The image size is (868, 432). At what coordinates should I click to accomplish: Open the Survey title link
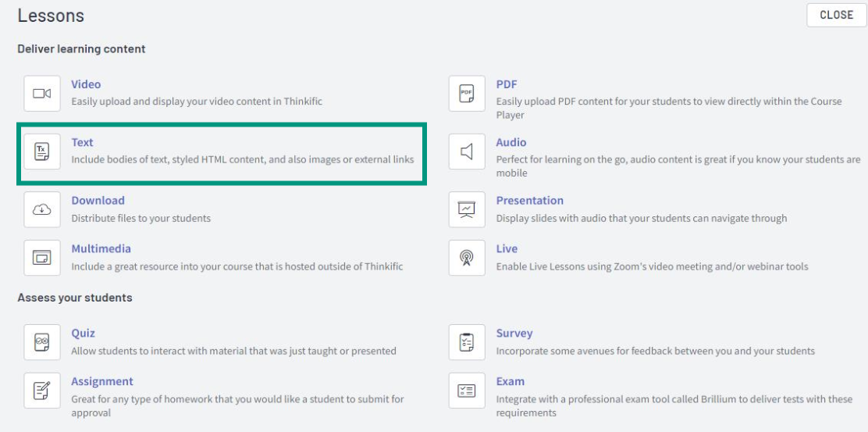tap(514, 333)
